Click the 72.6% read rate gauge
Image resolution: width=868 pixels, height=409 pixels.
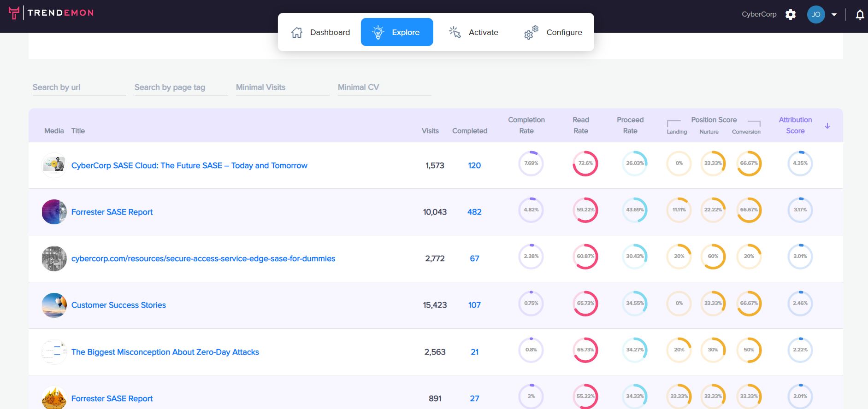pyautogui.click(x=585, y=163)
